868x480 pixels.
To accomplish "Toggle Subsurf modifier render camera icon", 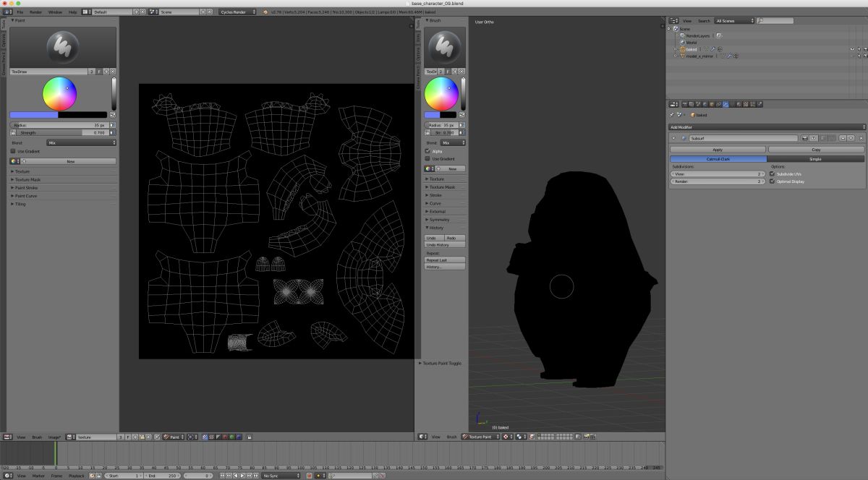I will (804, 138).
